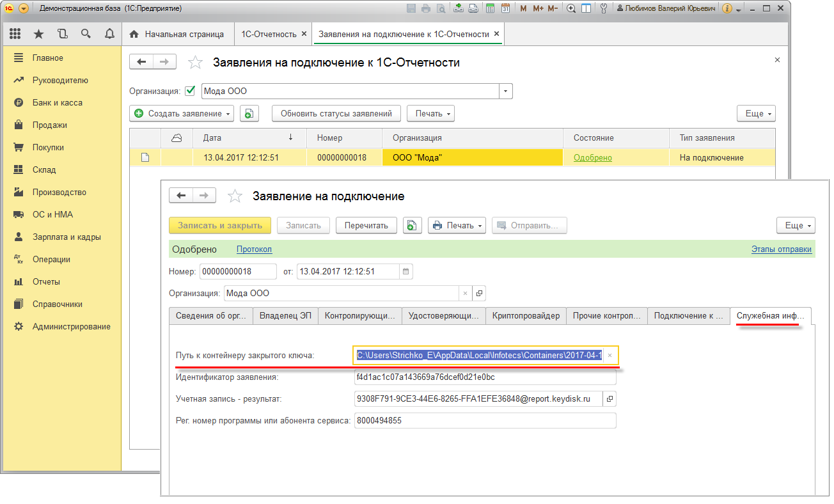This screenshot has width=834, height=504.
Task: Open Этапы отправки link
Action: pos(782,249)
